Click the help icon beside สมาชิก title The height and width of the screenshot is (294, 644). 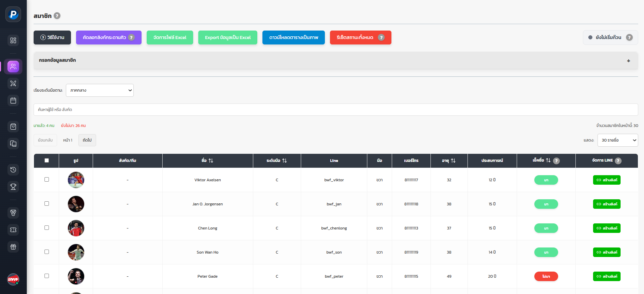point(57,16)
